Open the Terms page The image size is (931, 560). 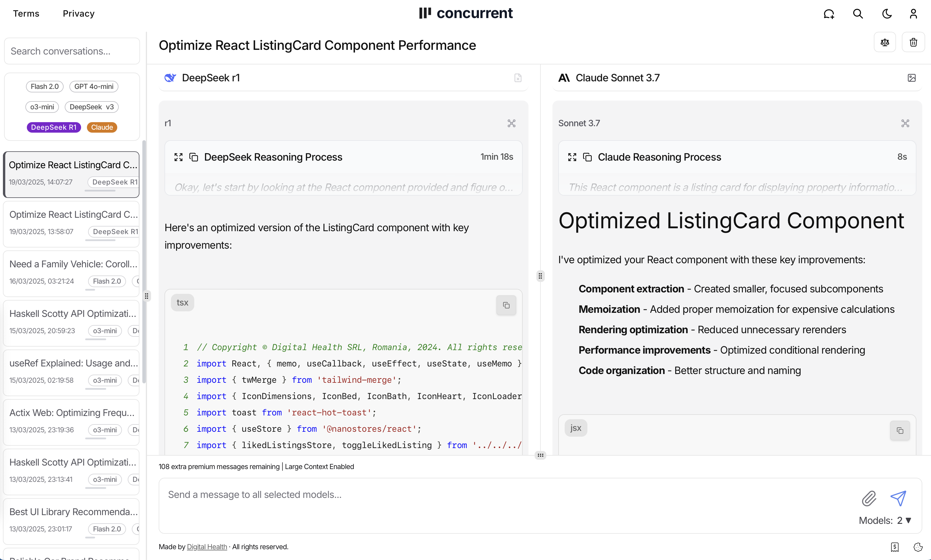click(26, 14)
